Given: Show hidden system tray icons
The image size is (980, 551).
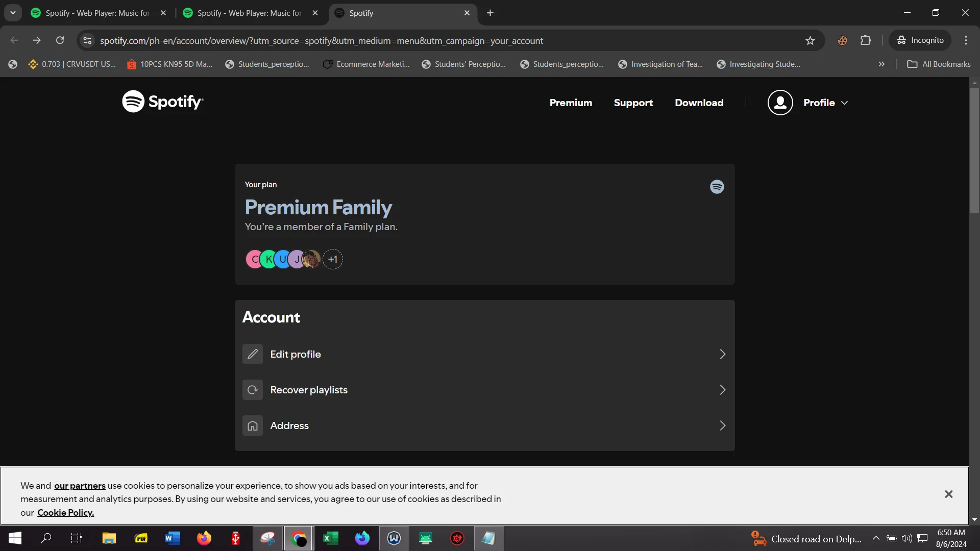Looking at the screenshot, I should [876, 538].
